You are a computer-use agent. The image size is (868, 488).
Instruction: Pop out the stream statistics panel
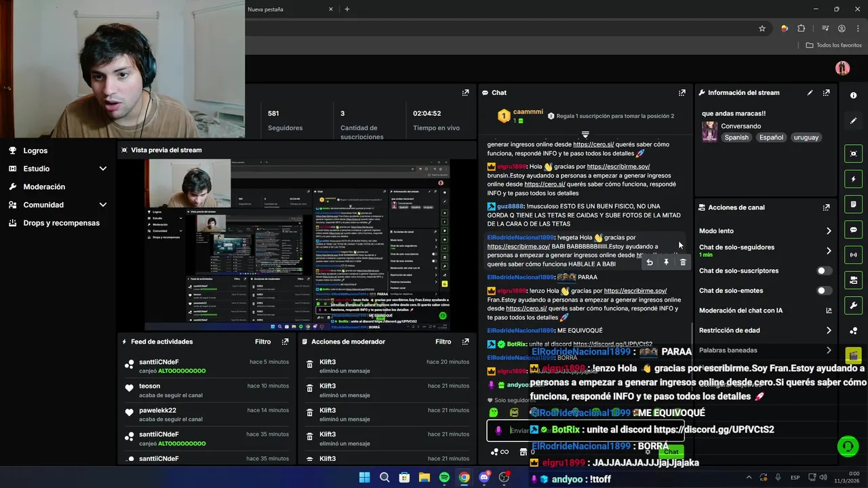(465, 93)
